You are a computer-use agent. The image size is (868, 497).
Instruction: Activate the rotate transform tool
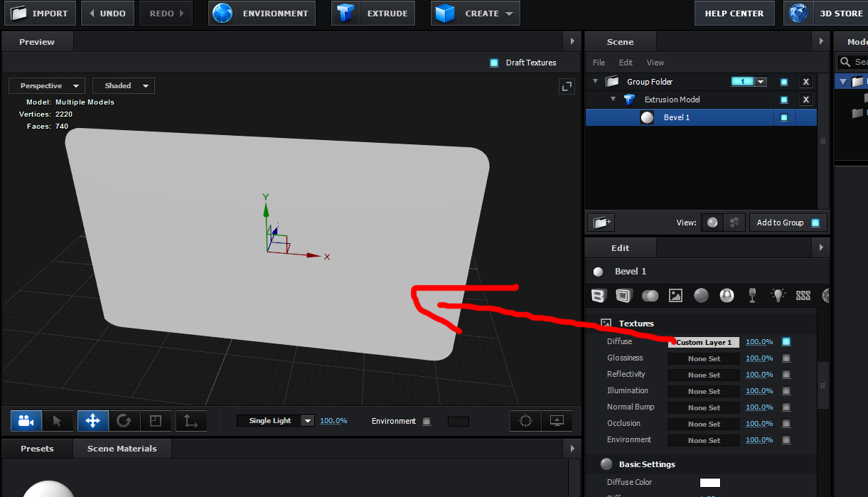(x=124, y=421)
